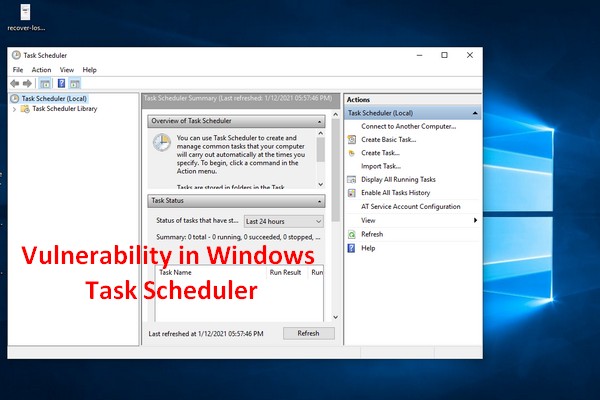Open the Help menu
This screenshot has height=400, width=600.
click(90, 70)
